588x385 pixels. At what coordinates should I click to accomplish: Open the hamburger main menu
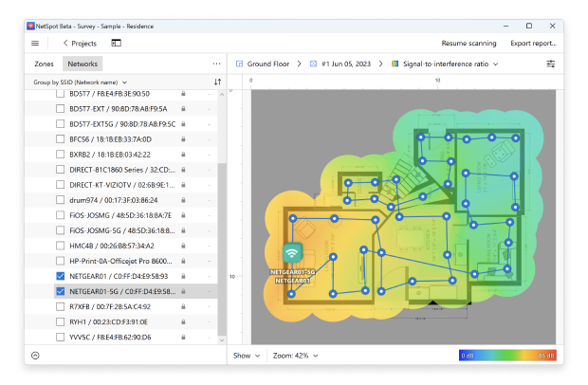click(35, 43)
